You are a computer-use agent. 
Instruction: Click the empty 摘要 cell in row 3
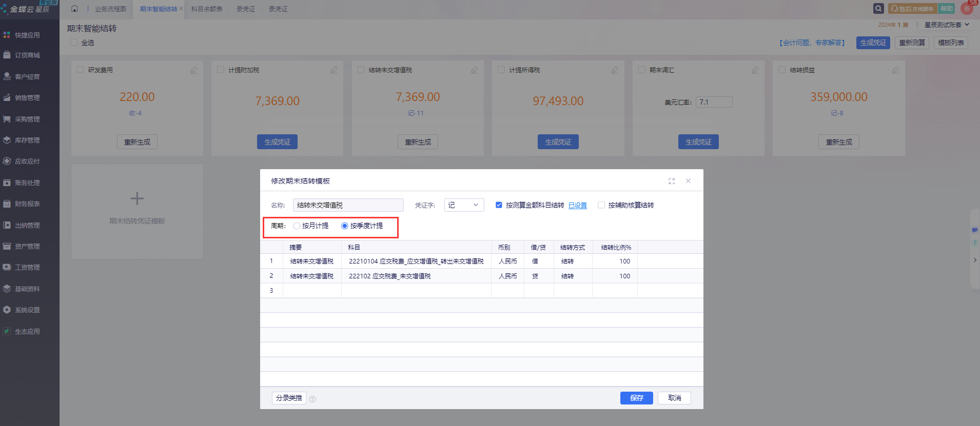pos(312,290)
